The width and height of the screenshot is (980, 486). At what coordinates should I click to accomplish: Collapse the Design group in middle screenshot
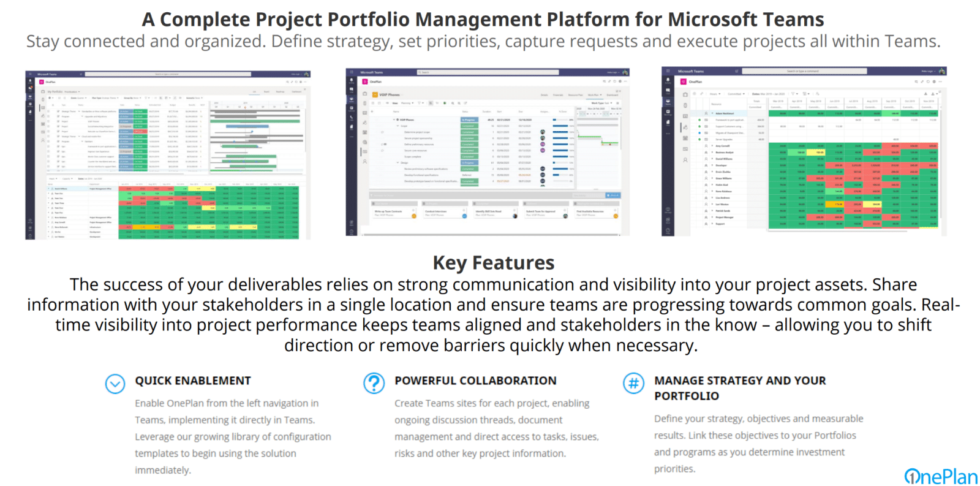point(398,162)
